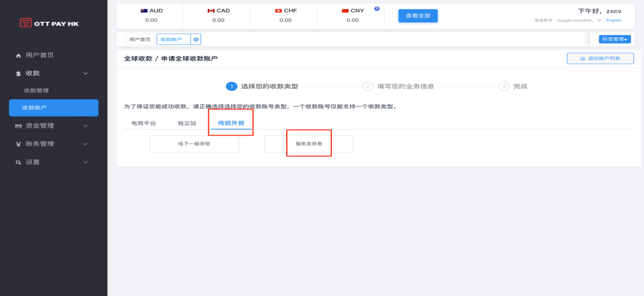Open the 标签管理 dropdown
This screenshot has width=644, height=296.
[x=615, y=39]
